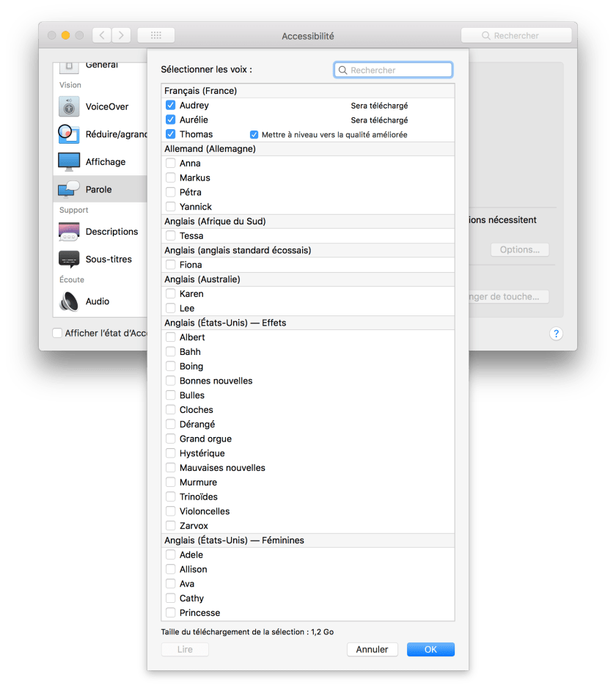The width and height of the screenshot is (616, 685).
Task: Open the Descriptions sidebar icon
Action: pos(69,232)
